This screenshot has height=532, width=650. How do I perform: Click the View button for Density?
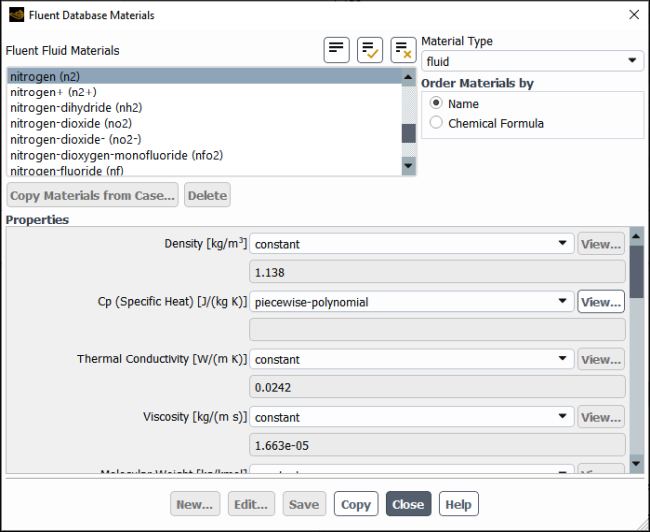[x=601, y=243]
